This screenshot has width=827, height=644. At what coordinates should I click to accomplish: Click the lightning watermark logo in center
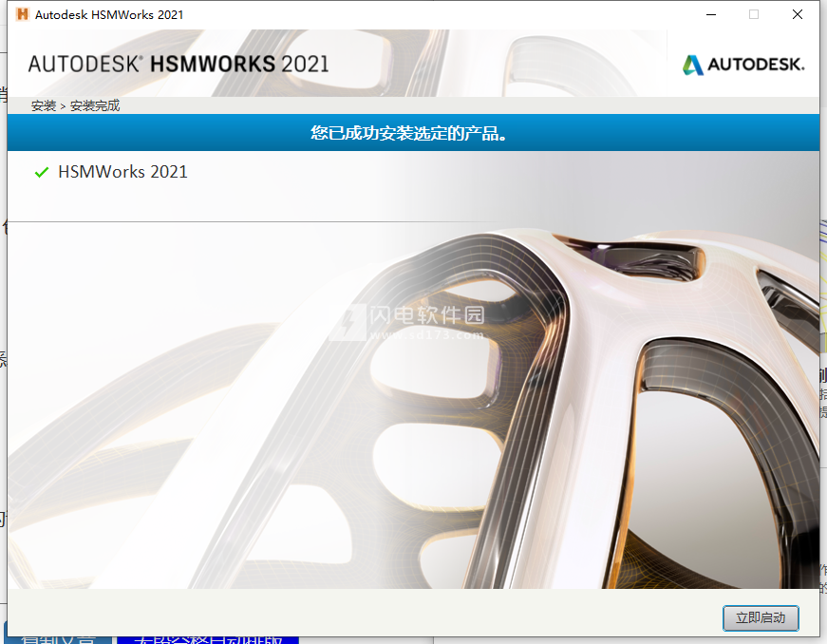[352, 321]
